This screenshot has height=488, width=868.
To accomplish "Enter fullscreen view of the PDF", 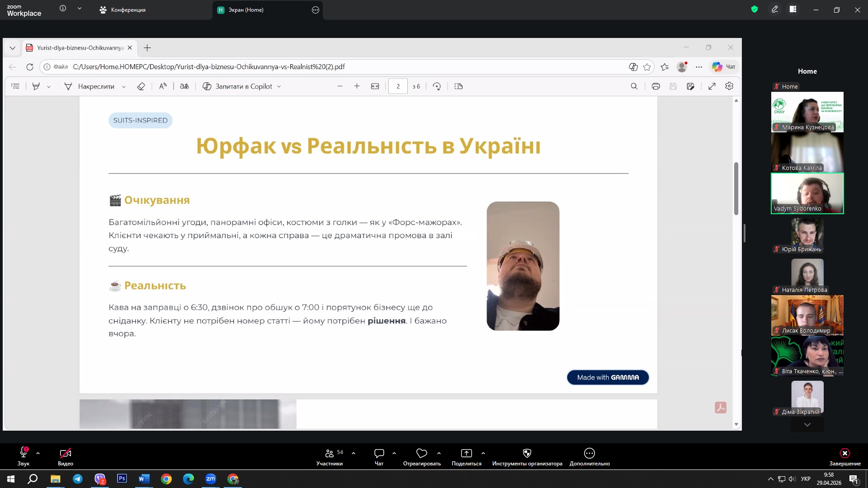I will click(712, 86).
